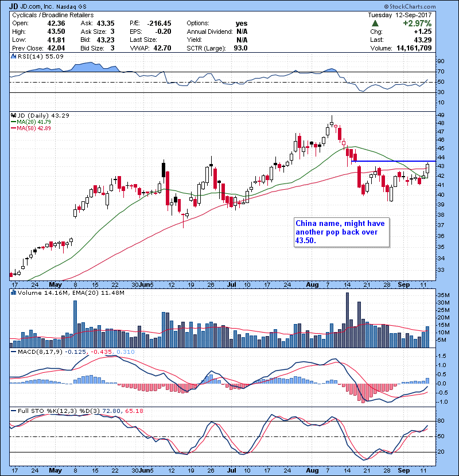
Task: Click the MACD value -0.125
Action: tap(75, 352)
